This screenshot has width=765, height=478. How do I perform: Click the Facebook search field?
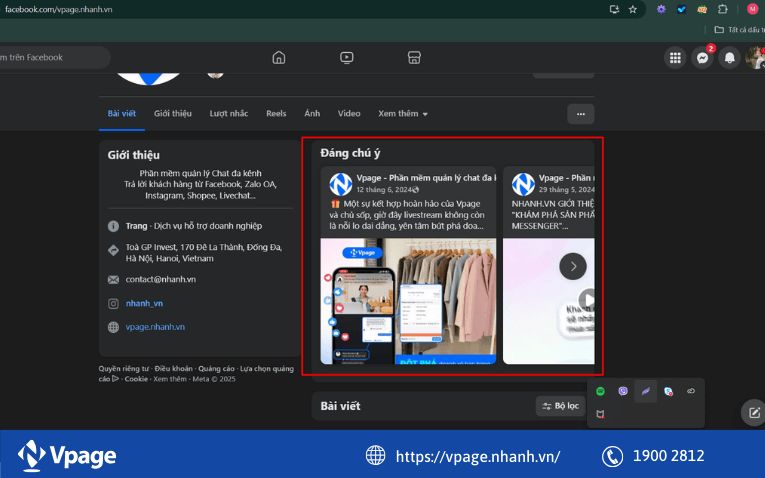[53, 58]
